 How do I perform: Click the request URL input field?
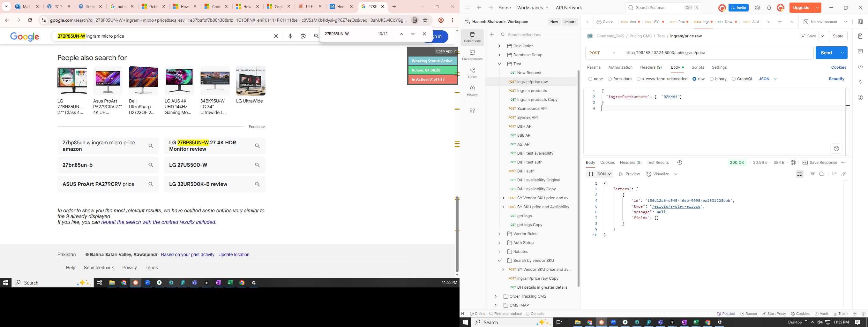pyautogui.click(x=717, y=53)
